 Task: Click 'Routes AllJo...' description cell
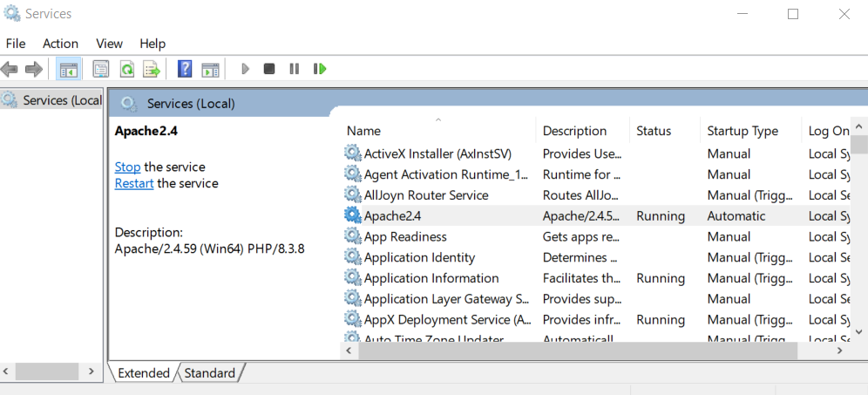pyautogui.click(x=582, y=195)
